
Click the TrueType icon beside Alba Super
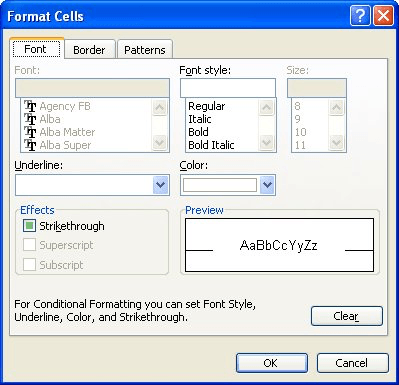30,145
